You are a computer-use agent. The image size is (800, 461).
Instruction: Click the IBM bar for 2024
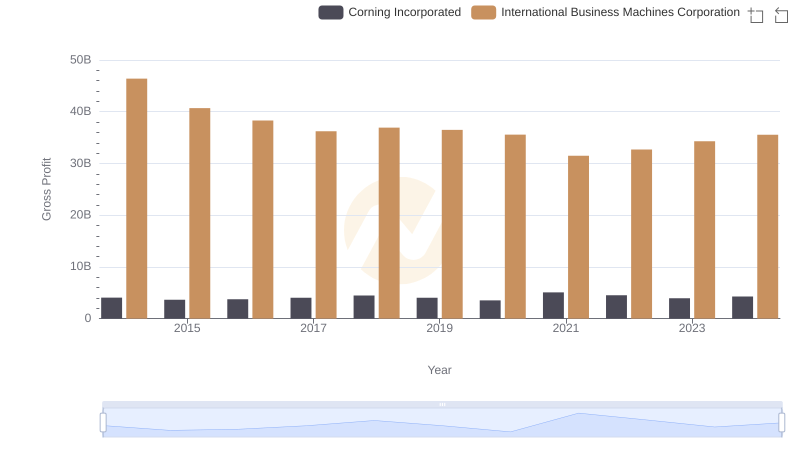point(768,226)
